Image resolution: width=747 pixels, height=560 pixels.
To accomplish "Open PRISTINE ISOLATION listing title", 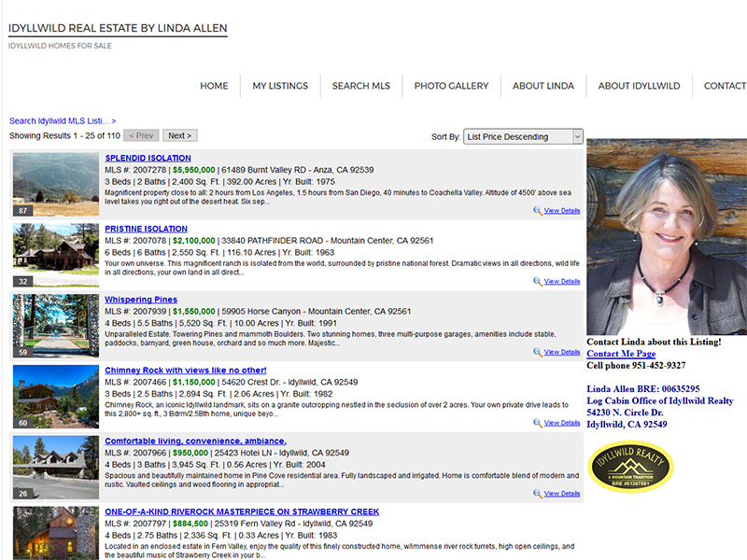I will click(147, 229).
